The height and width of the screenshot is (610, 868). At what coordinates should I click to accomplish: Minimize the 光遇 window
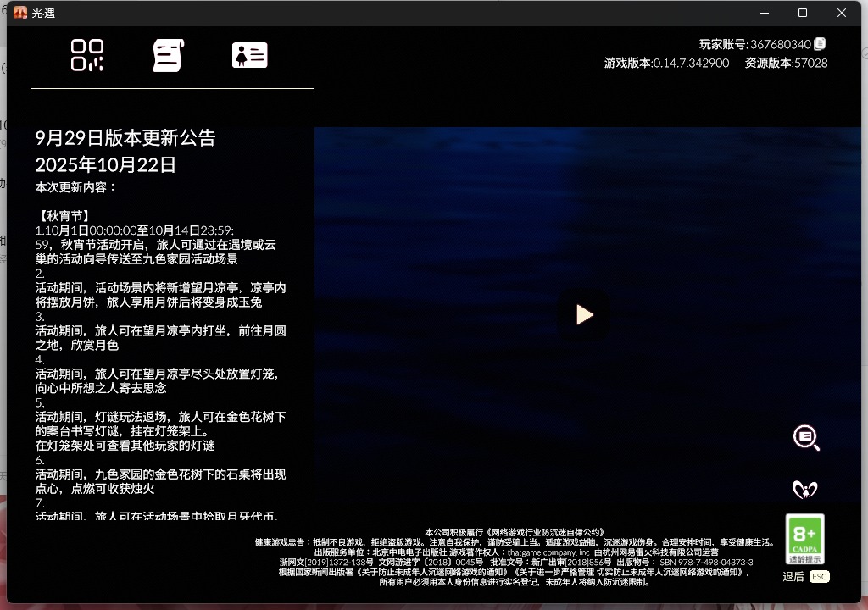[x=765, y=13]
